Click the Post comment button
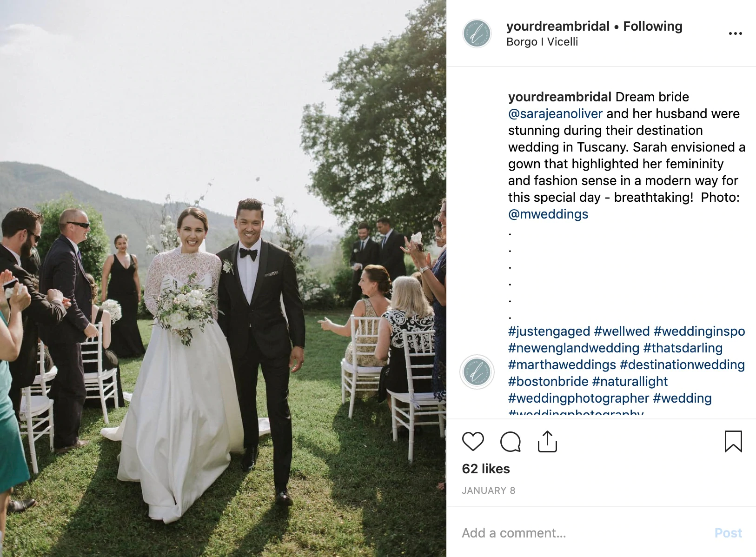This screenshot has height=557, width=756. point(728,533)
